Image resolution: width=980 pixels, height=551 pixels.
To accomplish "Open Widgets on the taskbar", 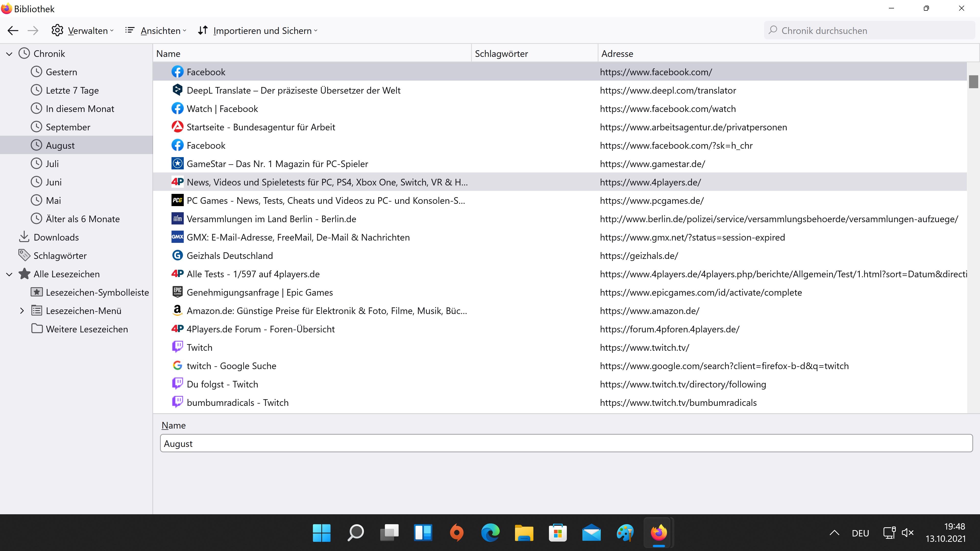I will pos(423,533).
